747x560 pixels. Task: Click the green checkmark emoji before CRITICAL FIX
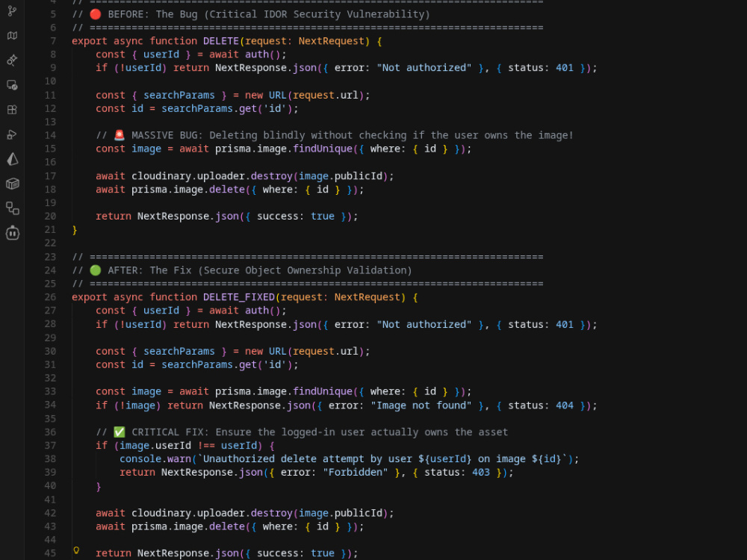[x=120, y=432]
